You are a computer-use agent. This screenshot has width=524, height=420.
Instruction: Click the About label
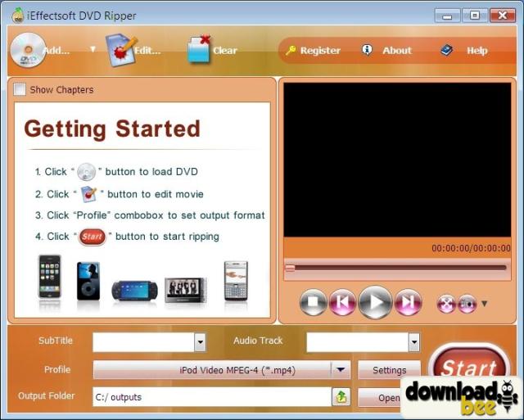(397, 51)
